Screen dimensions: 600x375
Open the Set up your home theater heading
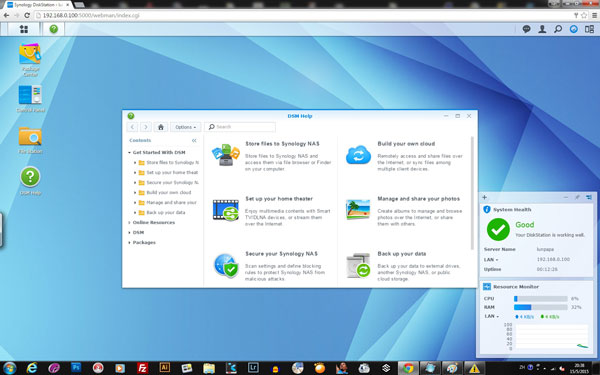click(x=279, y=199)
